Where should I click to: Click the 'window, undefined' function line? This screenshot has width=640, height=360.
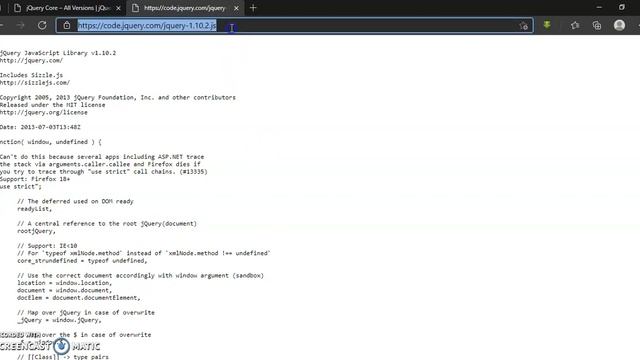click(x=51, y=142)
